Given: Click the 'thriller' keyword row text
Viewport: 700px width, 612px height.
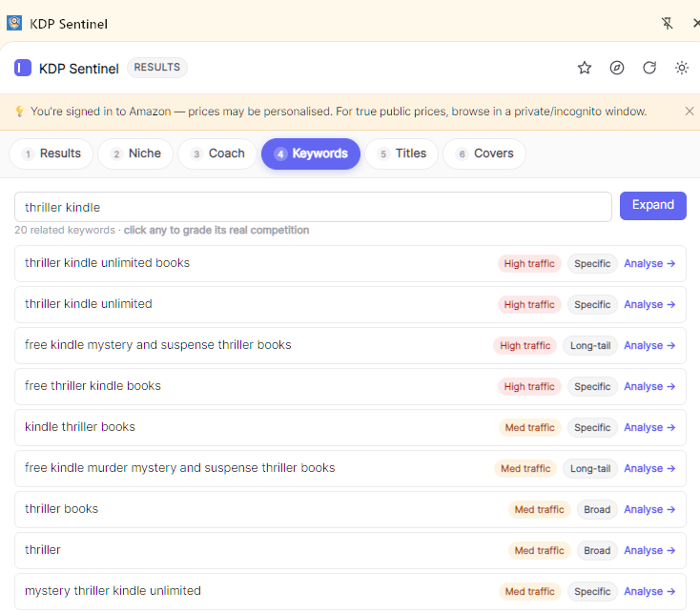Looking at the screenshot, I should pyautogui.click(x=42, y=550).
